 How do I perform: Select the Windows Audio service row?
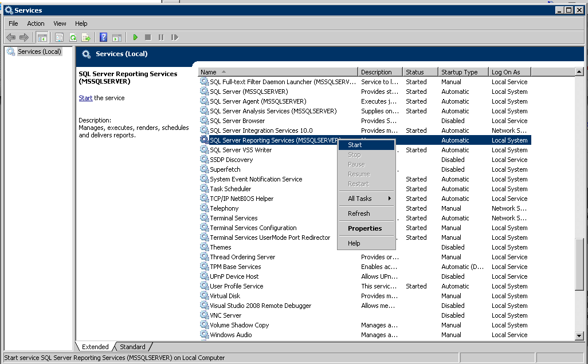[365, 335]
